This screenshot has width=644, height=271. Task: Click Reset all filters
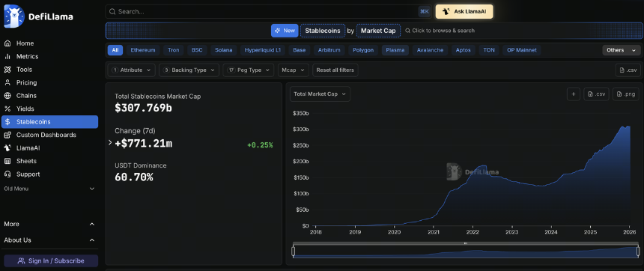coord(335,70)
